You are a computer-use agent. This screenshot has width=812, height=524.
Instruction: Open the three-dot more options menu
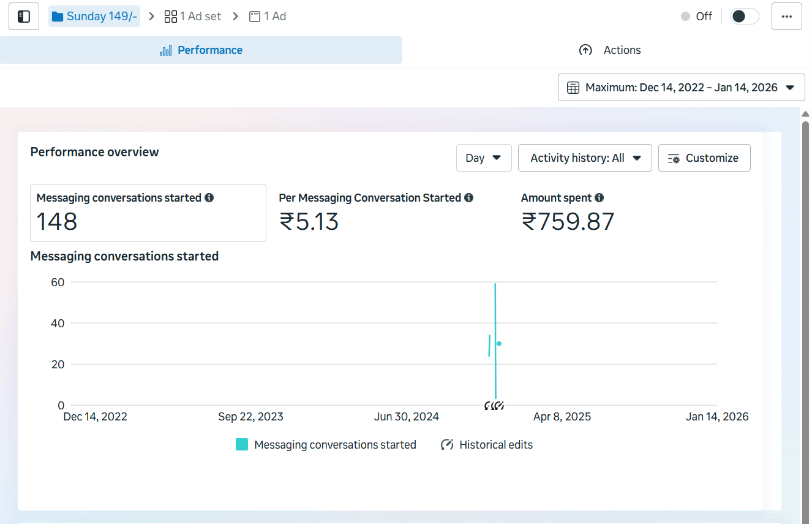786,17
